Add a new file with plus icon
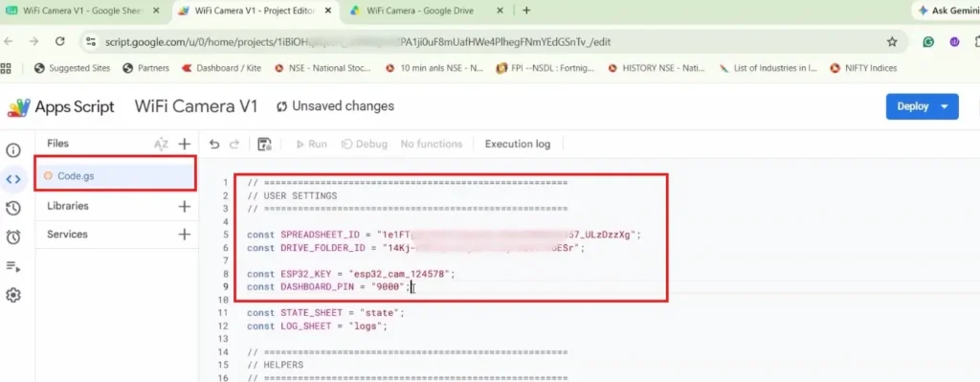 (185, 145)
